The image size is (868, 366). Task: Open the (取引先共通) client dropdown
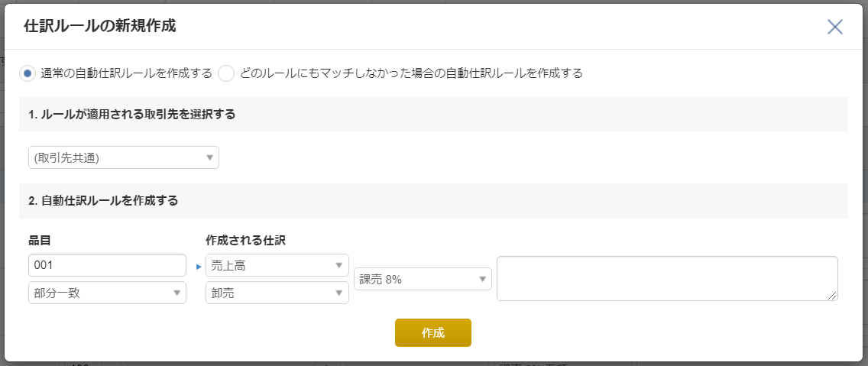coord(124,157)
